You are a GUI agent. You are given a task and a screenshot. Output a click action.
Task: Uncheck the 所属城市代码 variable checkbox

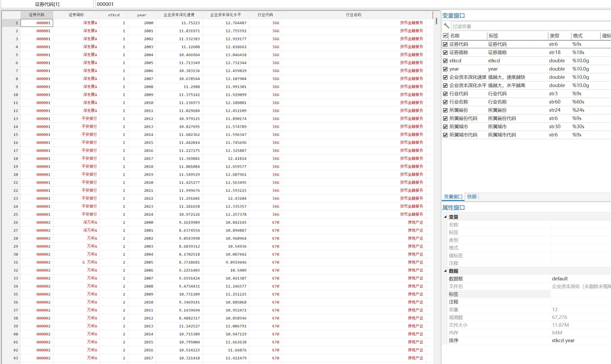(x=445, y=135)
